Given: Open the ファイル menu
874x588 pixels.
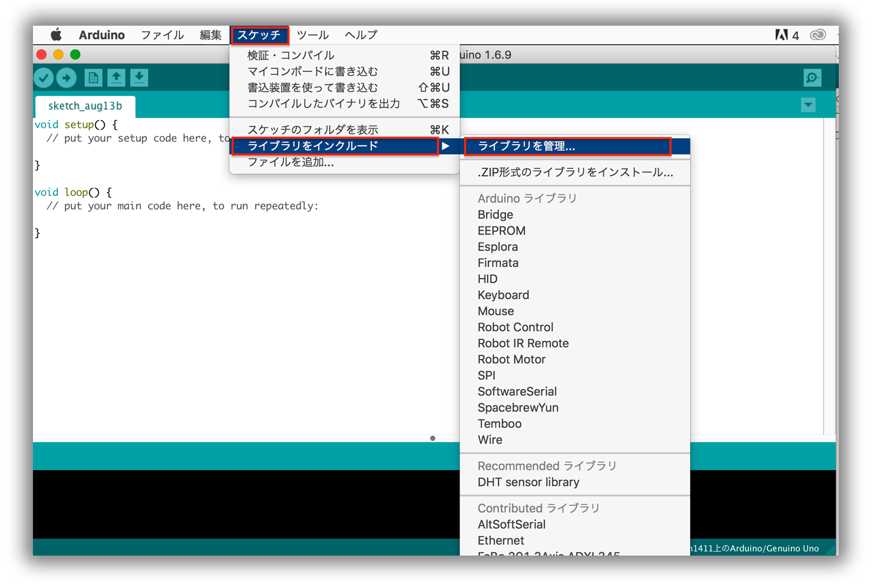Looking at the screenshot, I should tap(162, 35).
